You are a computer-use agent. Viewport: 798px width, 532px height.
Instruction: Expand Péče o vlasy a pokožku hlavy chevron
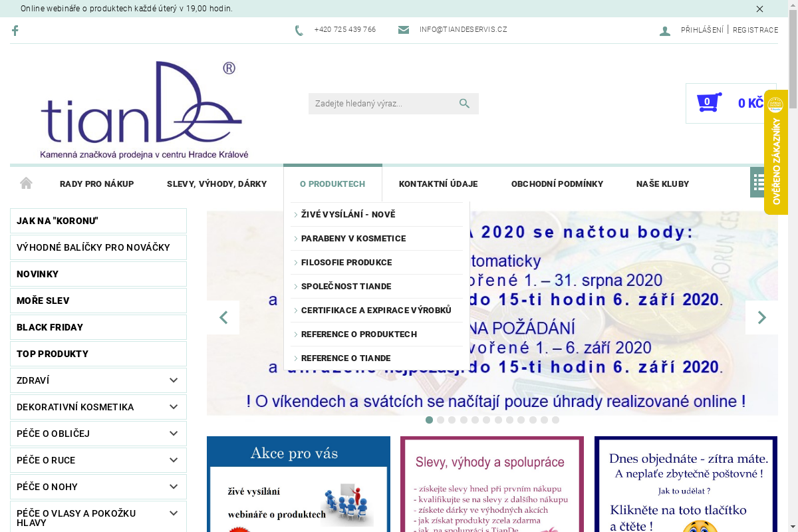click(174, 513)
